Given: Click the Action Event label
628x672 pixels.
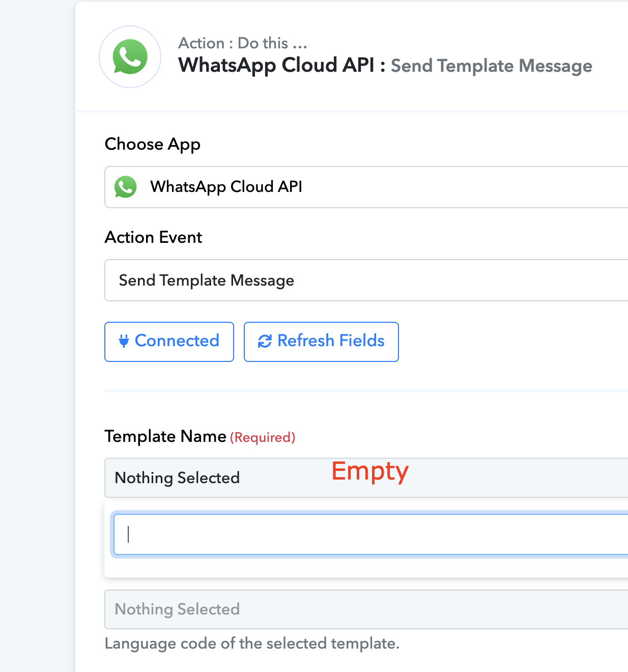Looking at the screenshot, I should [x=154, y=237].
